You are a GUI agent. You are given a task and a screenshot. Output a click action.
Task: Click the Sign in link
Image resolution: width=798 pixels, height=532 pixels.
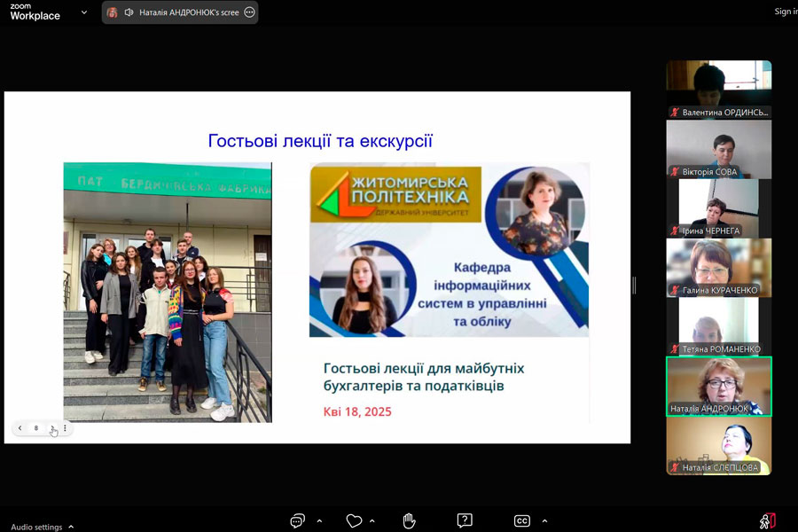pos(785,12)
